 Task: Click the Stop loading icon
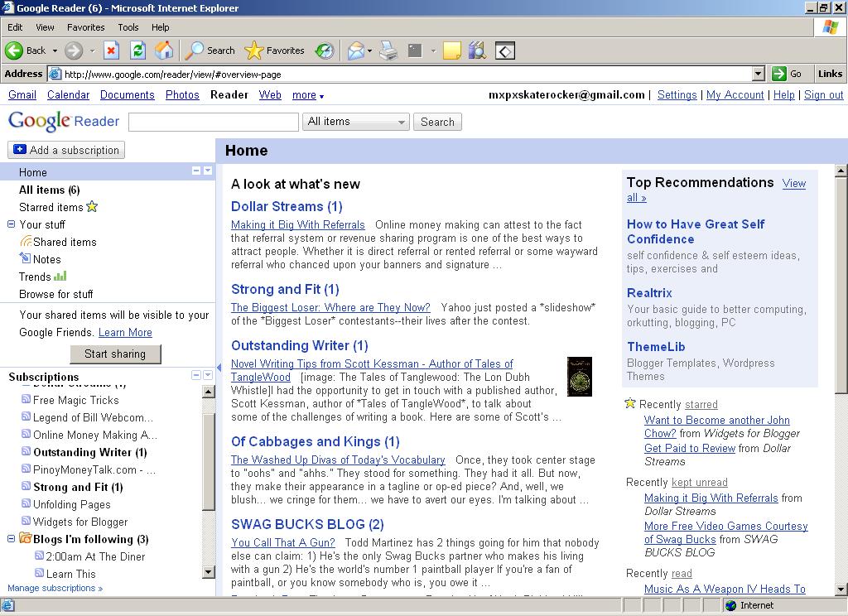coord(112,51)
